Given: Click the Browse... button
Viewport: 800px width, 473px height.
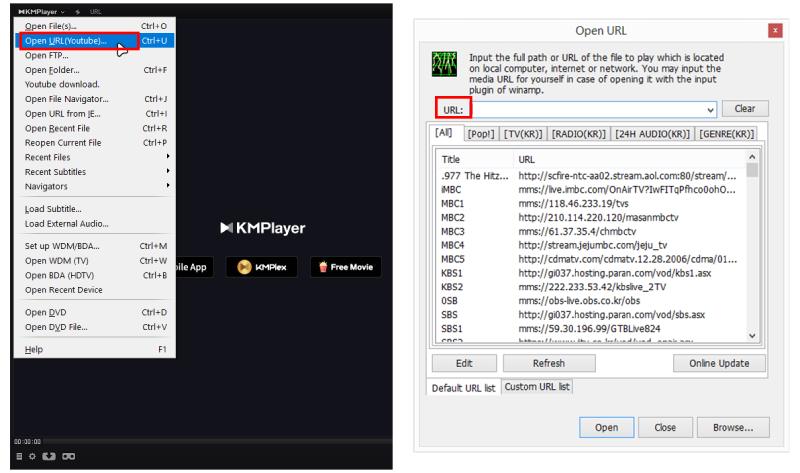Looking at the screenshot, I should [x=733, y=428].
